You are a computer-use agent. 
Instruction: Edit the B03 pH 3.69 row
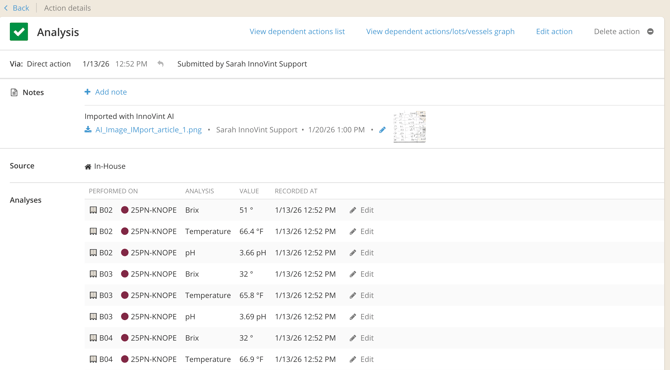tap(361, 317)
